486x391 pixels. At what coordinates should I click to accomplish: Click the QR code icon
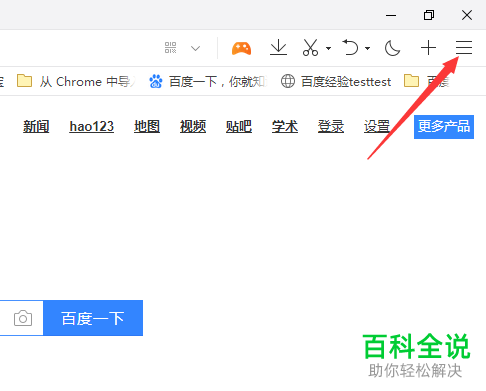(170, 48)
